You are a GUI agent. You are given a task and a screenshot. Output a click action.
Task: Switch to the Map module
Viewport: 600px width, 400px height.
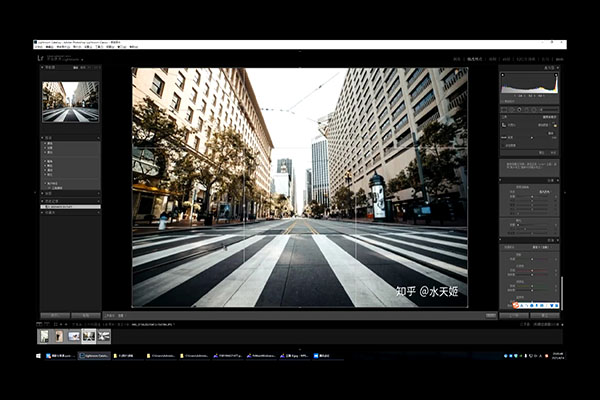click(493, 59)
